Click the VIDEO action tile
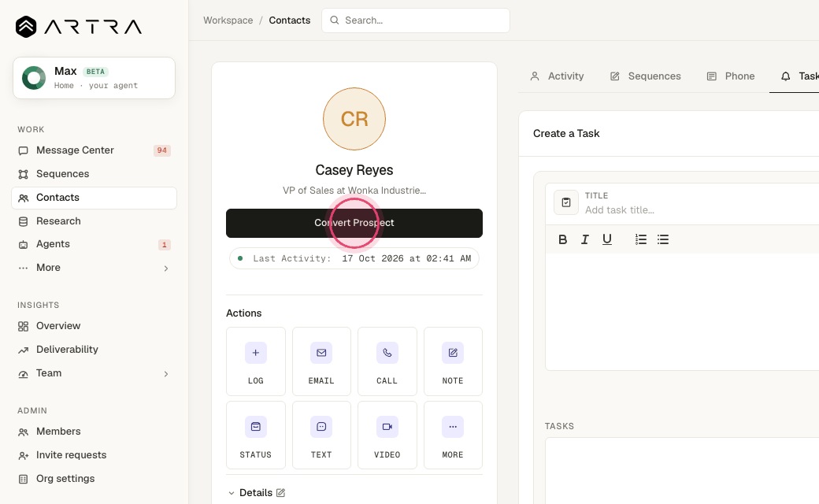The height and width of the screenshot is (504, 819). 387,435
